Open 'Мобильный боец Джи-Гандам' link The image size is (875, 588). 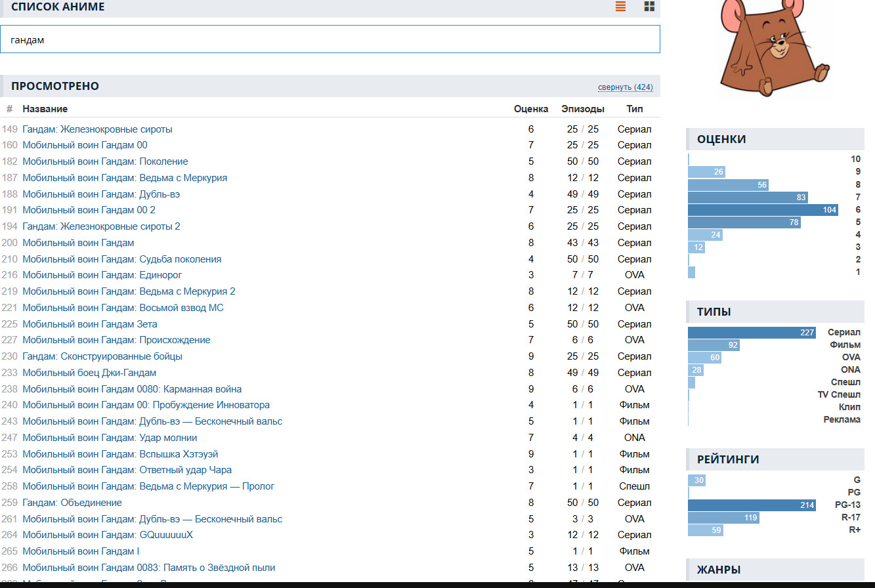click(x=89, y=373)
